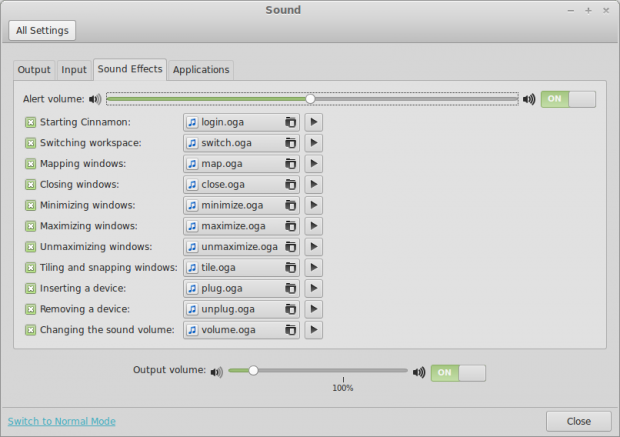Open the Applications tab
620x437 pixels.
(201, 70)
